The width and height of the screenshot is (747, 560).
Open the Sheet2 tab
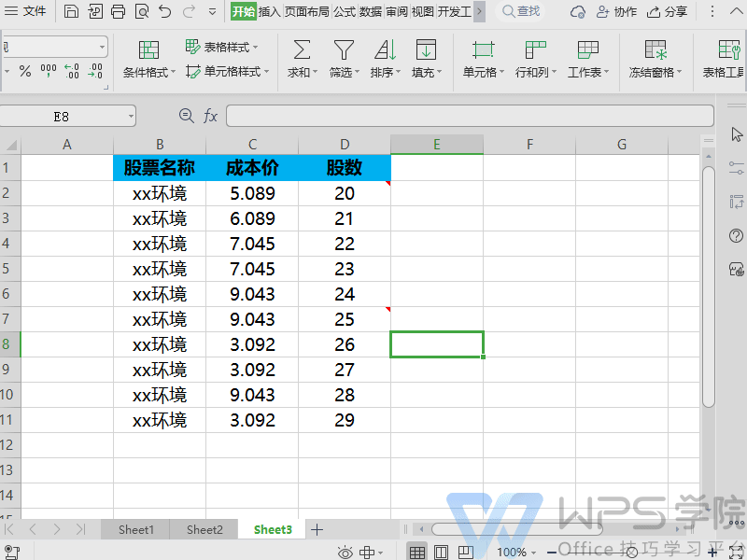[204, 529]
